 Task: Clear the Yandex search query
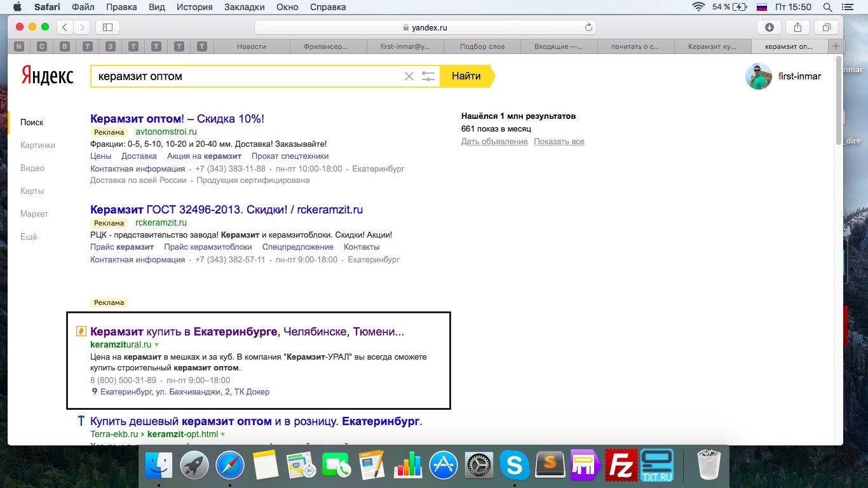click(409, 76)
